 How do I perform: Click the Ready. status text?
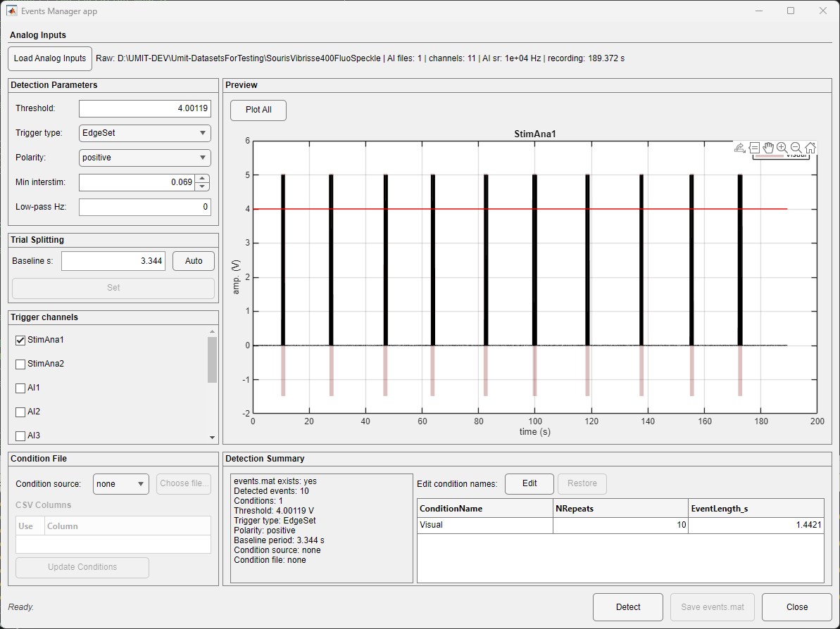point(21,607)
